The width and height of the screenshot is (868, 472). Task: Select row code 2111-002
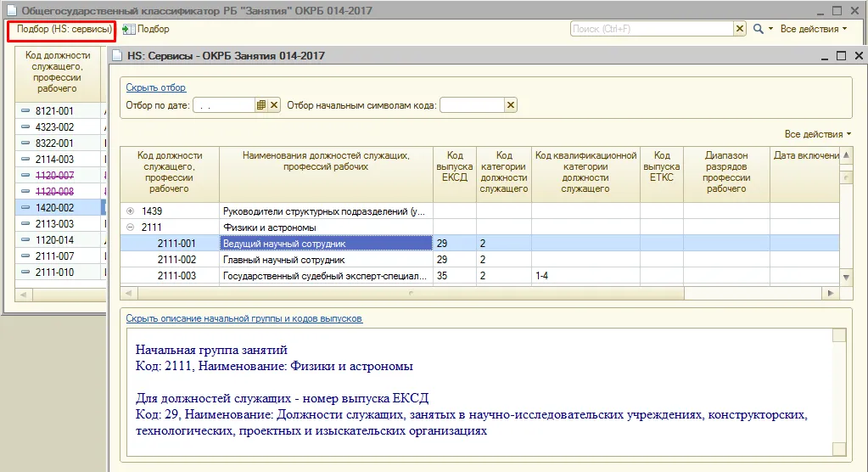tap(170, 259)
